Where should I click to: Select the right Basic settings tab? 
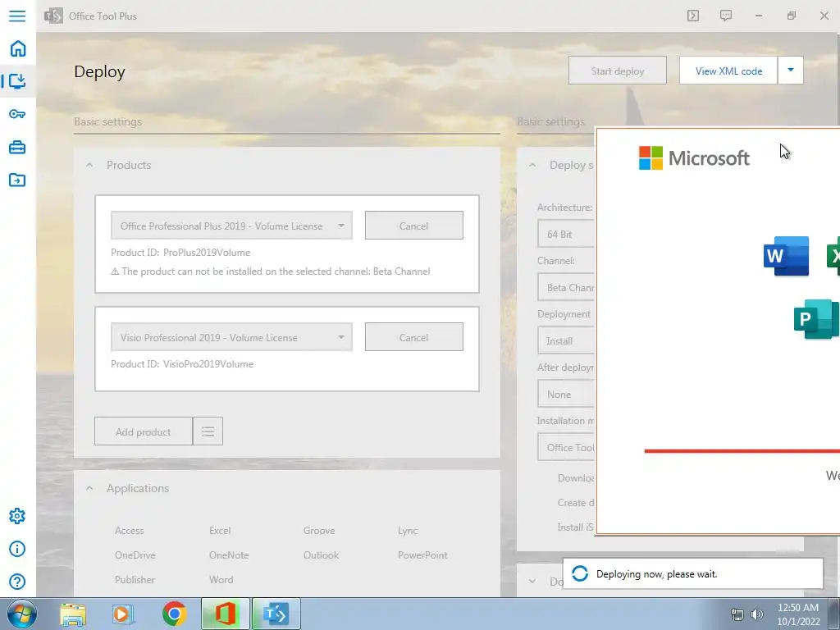[x=550, y=121]
